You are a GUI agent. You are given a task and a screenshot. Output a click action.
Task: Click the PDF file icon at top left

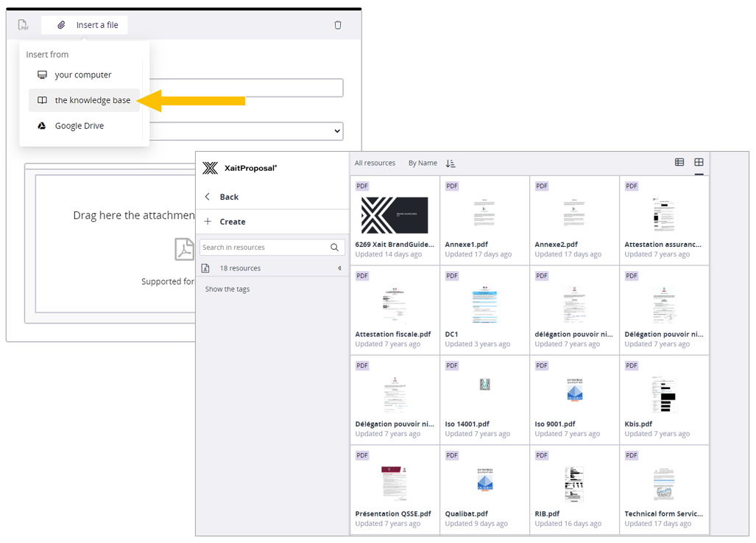coord(24,25)
